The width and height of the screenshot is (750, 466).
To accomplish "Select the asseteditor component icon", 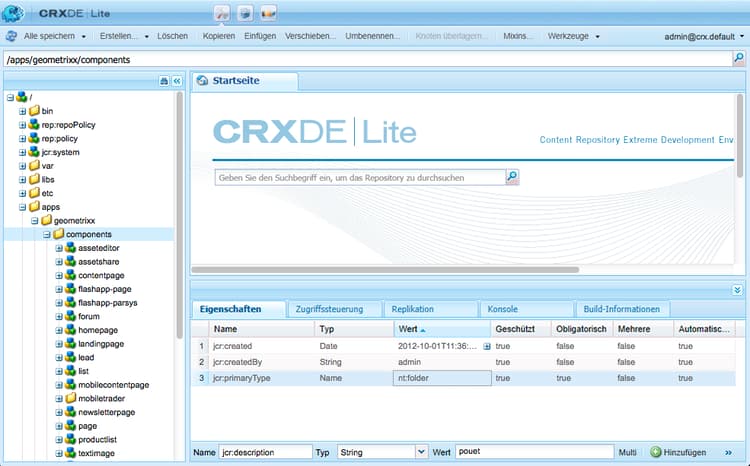I will pos(70,248).
